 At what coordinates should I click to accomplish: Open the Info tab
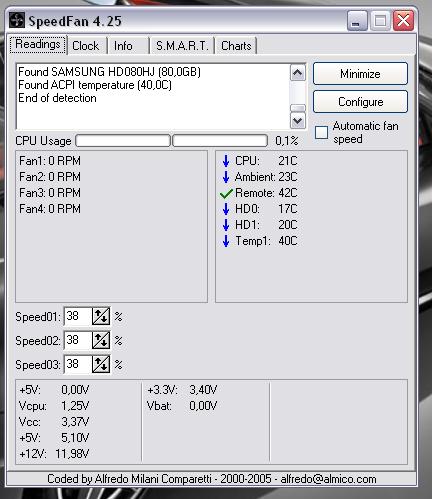pyautogui.click(x=127, y=46)
